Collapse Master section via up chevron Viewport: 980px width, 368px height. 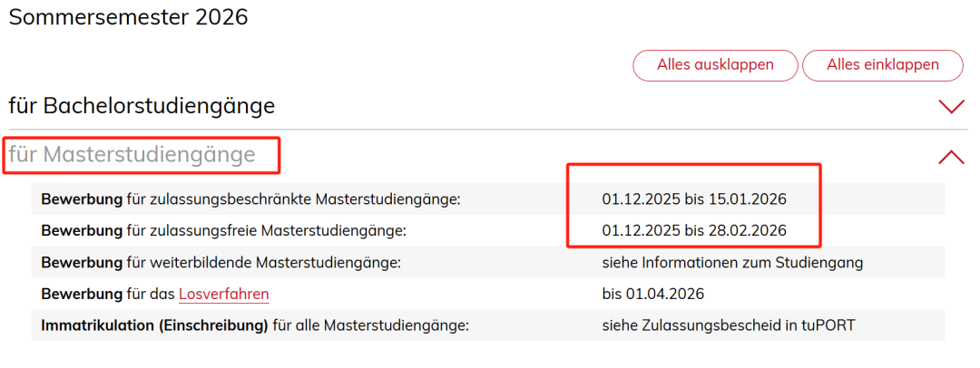(951, 157)
